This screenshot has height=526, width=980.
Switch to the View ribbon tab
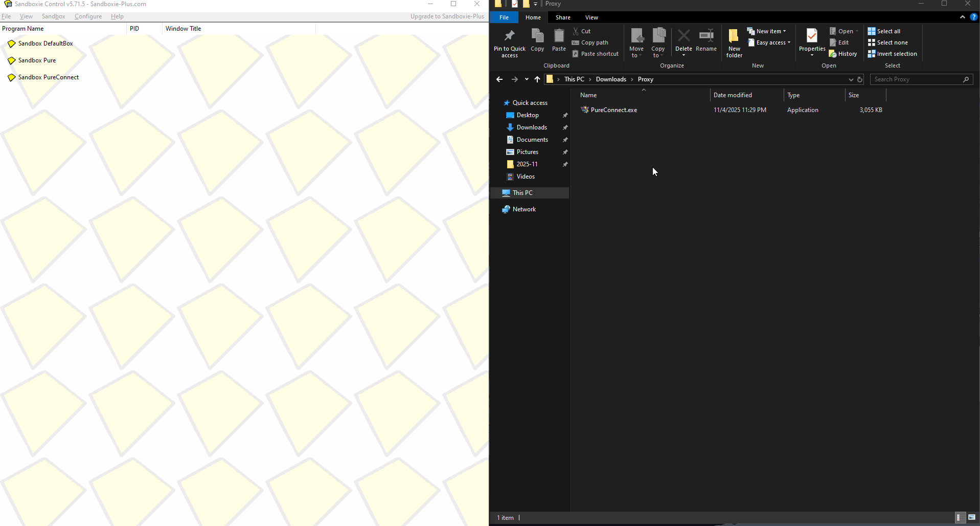[591, 17]
